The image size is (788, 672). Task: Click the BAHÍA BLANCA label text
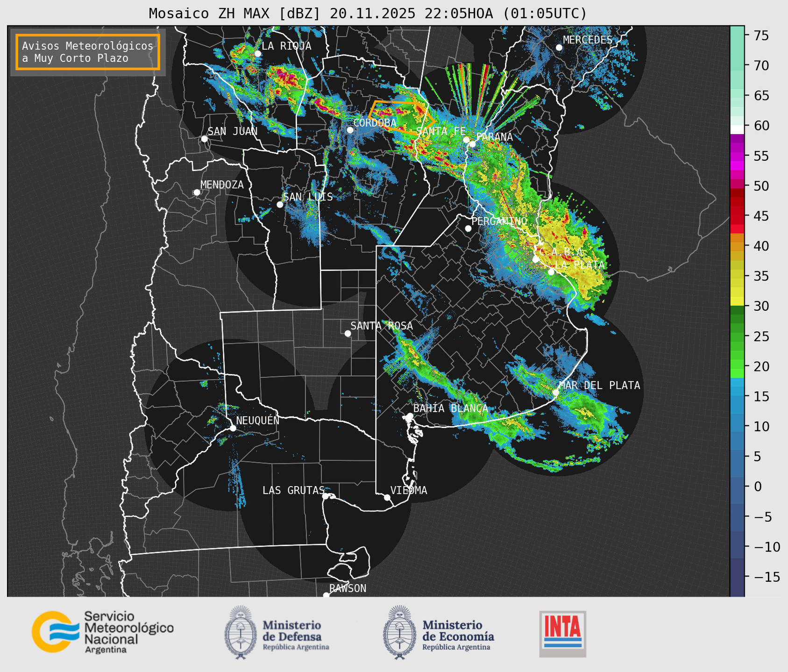pos(451,408)
